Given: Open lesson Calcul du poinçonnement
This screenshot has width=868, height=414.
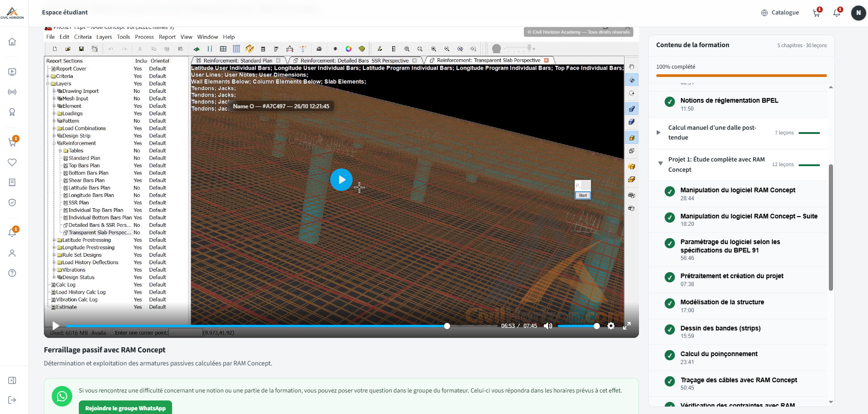Looking at the screenshot, I should [x=738, y=358].
